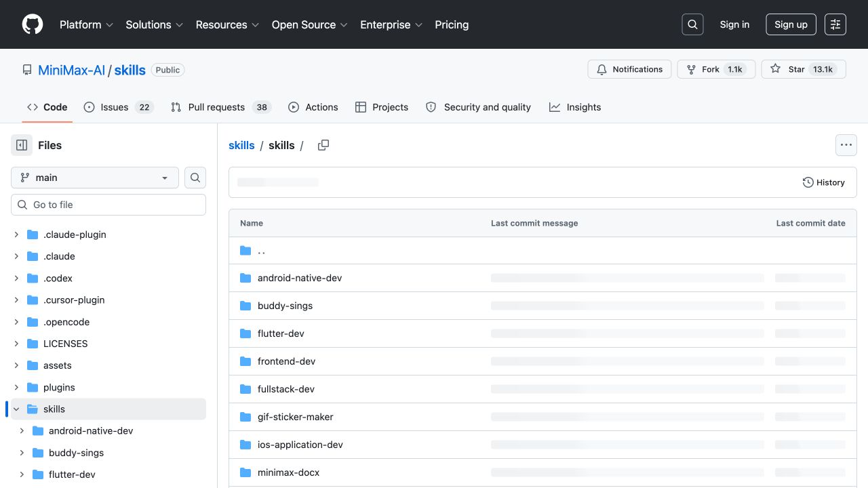Viewport: 868px width, 488px height.
Task: Expand the .claude-plugin folder chevron
Action: [16, 235]
